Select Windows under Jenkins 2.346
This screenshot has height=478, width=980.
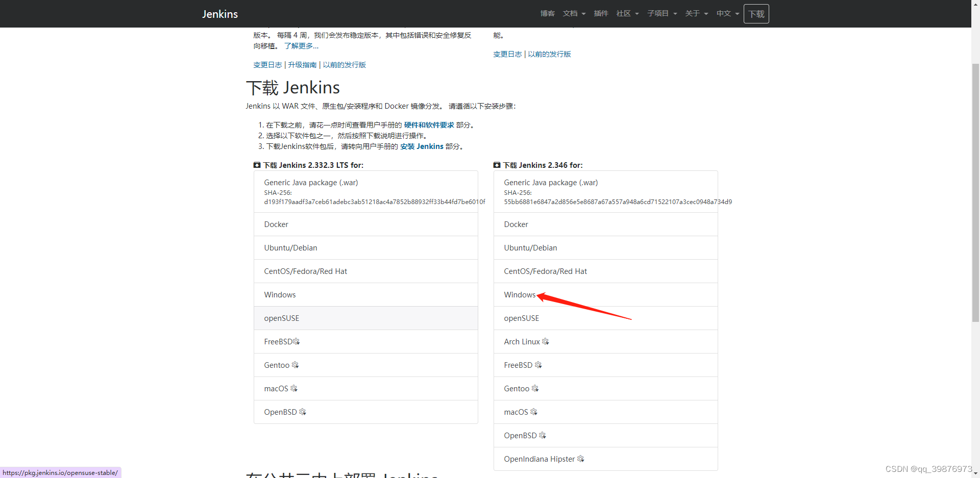pyautogui.click(x=606, y=295)
